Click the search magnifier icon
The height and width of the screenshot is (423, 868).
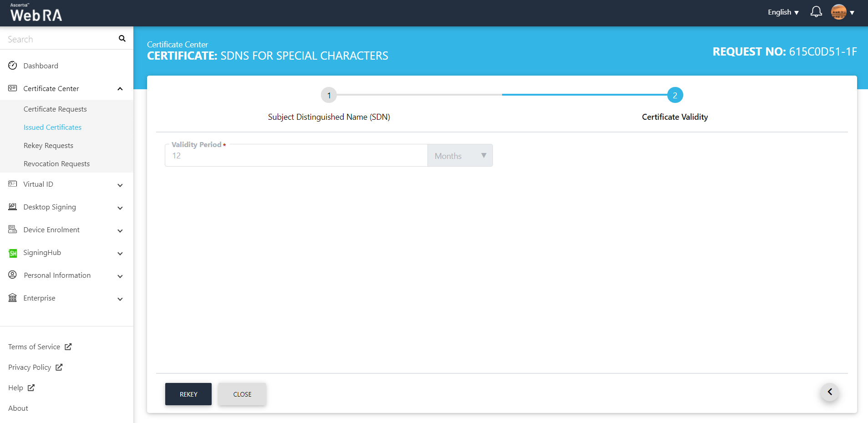tap(122, 39)
